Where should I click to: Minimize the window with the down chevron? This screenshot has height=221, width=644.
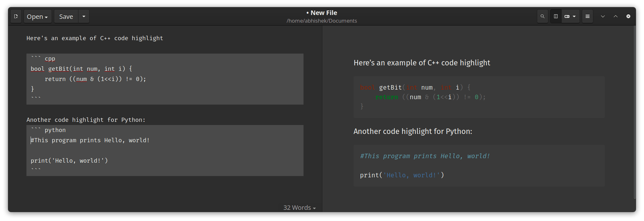pos(603,16)
